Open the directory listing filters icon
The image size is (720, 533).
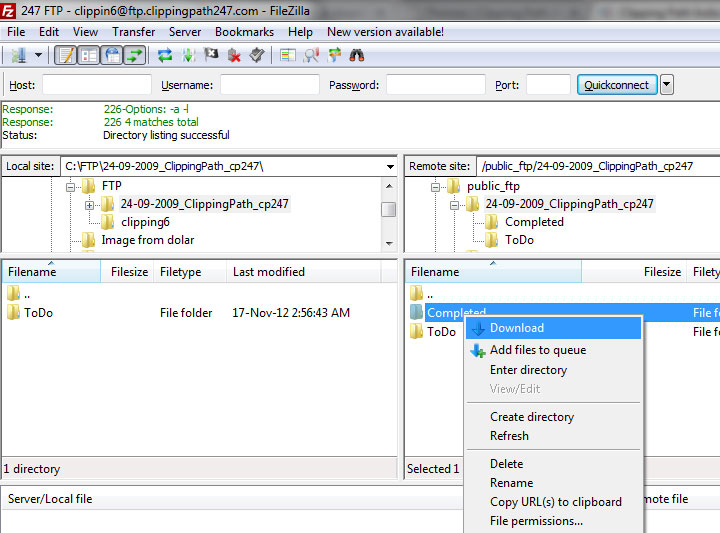(x=288, y=56)
